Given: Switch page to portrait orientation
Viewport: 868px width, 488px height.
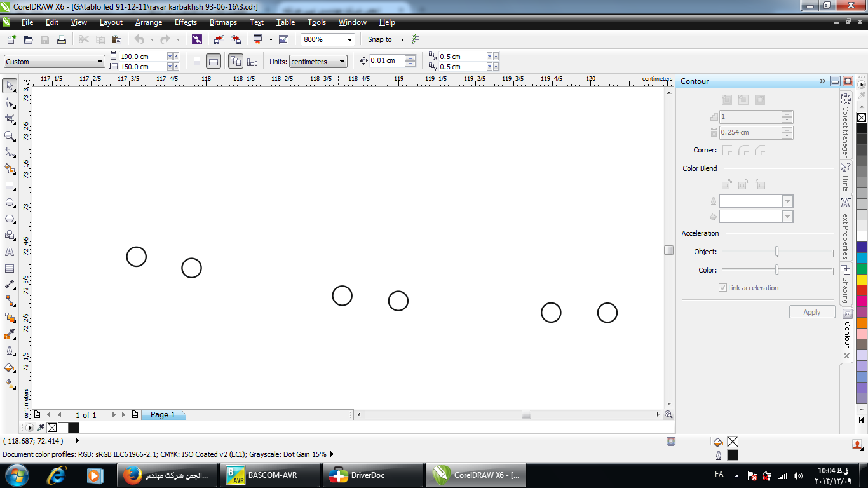Looking at the screenshot, I should pyautogui.click(x=197, y=62).
